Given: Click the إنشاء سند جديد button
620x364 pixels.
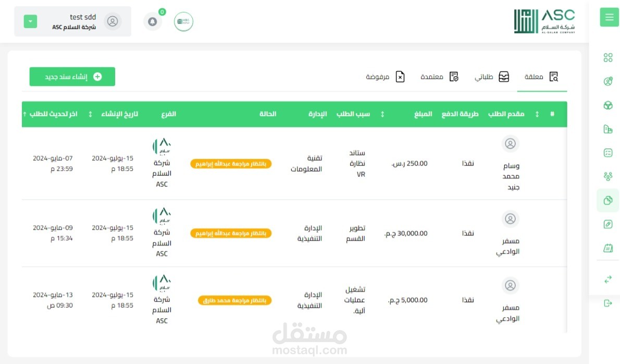Looking at the screenshot, I should coord(72,77).
